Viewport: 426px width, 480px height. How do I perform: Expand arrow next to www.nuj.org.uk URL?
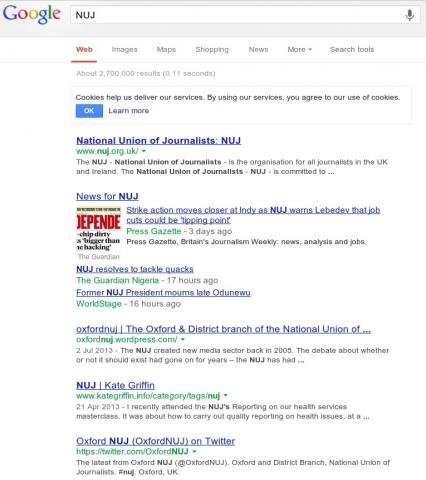point(144,151)
